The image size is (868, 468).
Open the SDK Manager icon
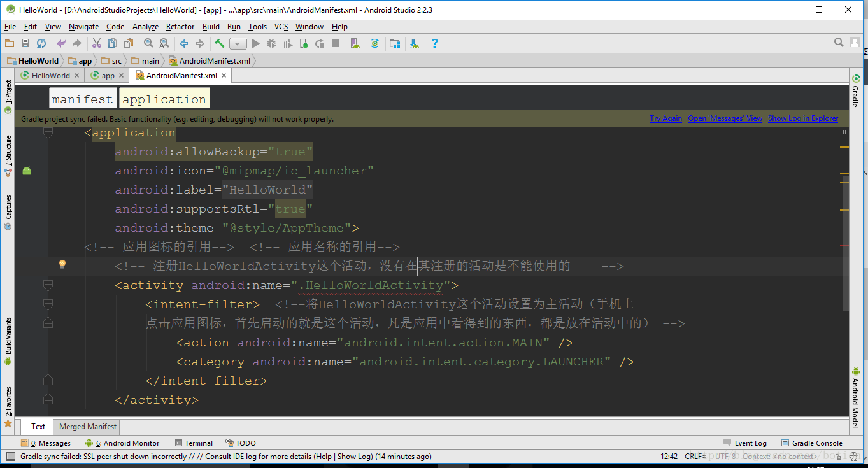click(415, 43)
